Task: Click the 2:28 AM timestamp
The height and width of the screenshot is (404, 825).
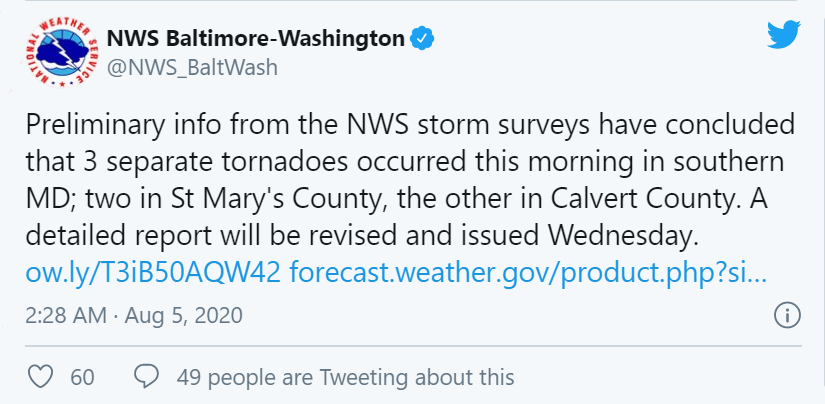Action: pos(64,316)
